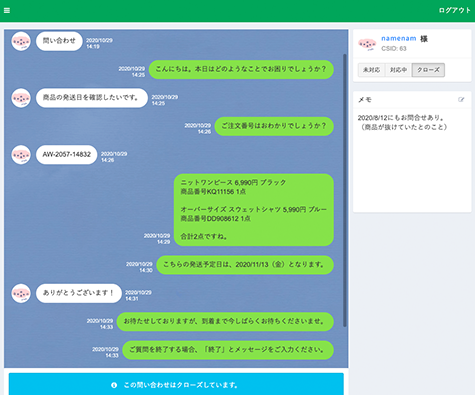Click the info icon in the closed notice

[x=114, y=385]
